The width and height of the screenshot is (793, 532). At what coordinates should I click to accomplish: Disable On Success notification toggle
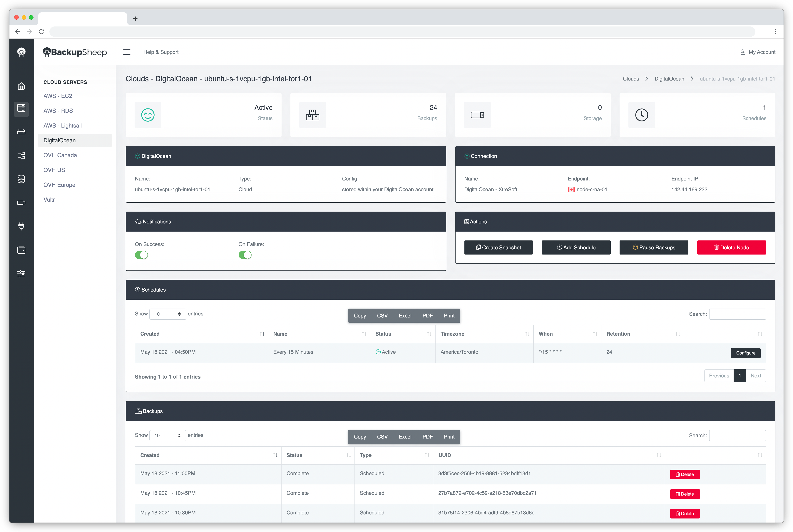coord(141,255)
